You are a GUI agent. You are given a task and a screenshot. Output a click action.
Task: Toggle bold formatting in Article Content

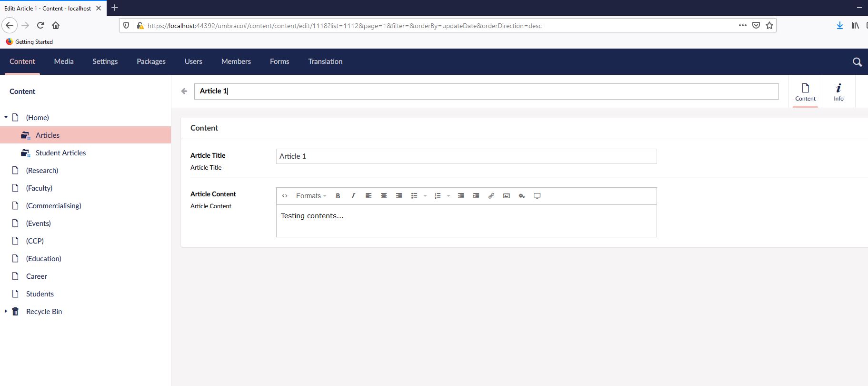(x=338, y=196)
